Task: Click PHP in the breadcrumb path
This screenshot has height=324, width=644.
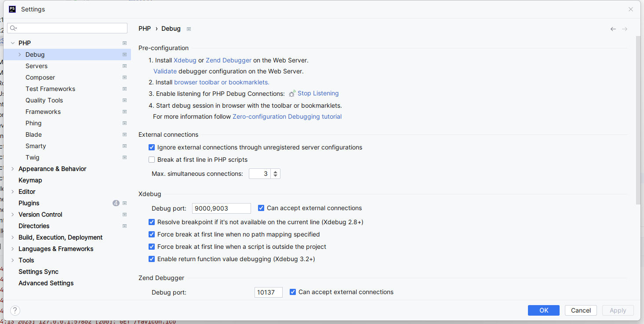Action: coord(145,28)
